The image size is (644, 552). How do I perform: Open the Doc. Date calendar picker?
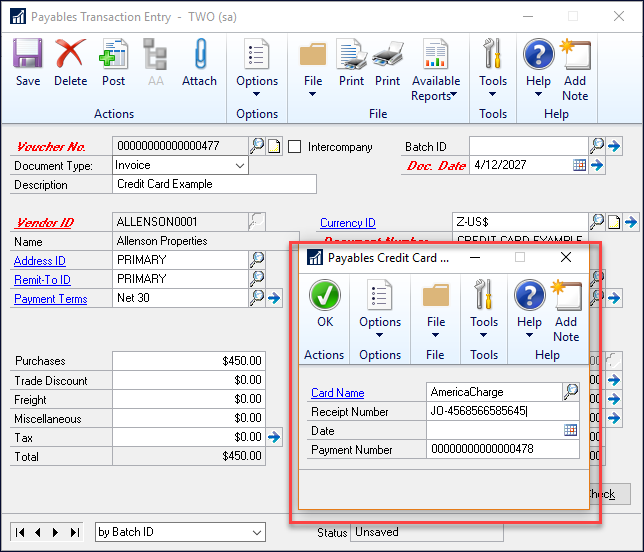tap(579, 165)
